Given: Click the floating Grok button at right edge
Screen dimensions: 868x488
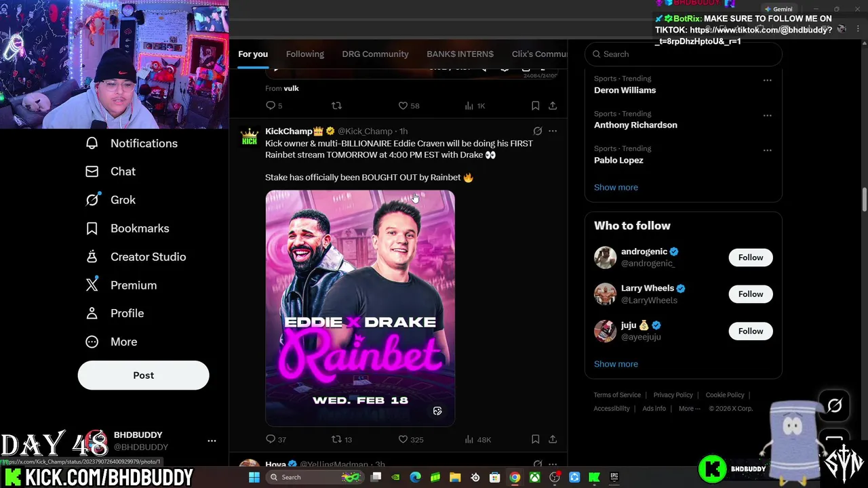Looking at the screenshot, I should coord(834,405).
